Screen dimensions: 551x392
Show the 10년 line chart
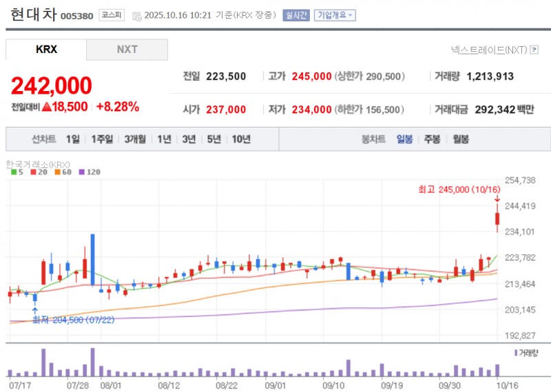pos(241,139)
